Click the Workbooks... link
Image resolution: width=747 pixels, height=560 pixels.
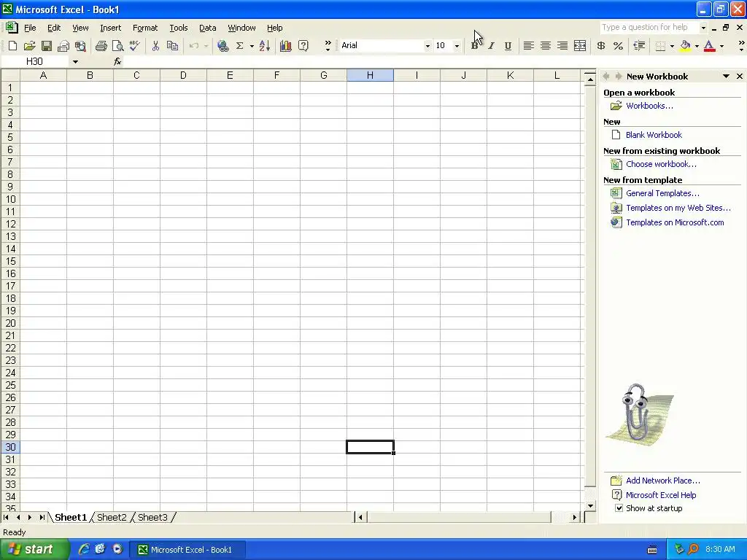649,106
